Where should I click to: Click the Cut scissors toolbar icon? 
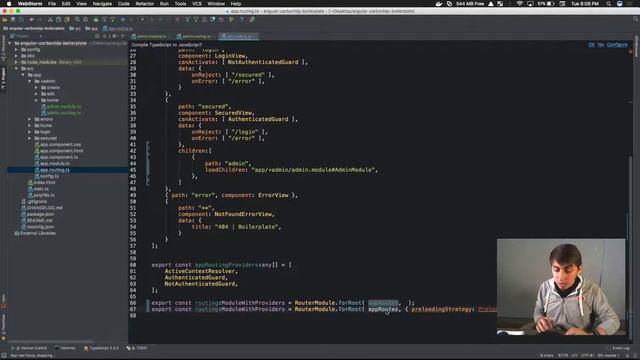point(50,19)
